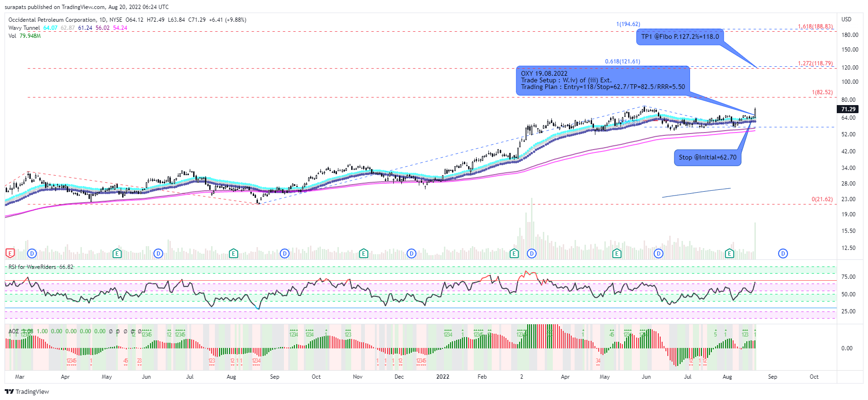Click the Fibonacci 1.618(188.83) level label
This screenshot has width=868, height=400.
click(815, 27)
